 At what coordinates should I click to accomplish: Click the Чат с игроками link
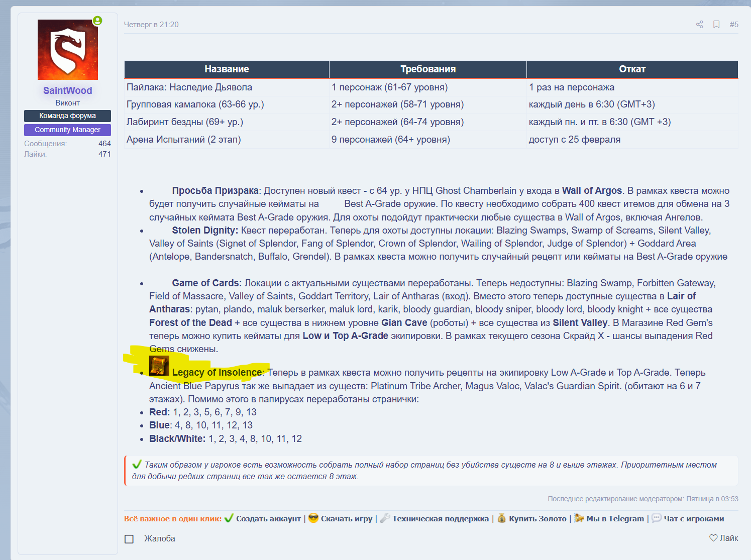pos(693,519)
